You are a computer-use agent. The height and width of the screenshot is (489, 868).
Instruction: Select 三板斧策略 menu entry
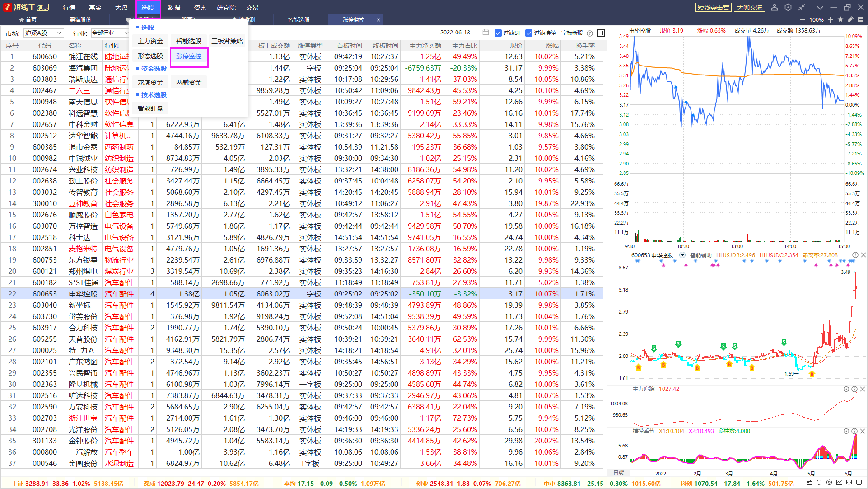click(x=227, y=41)
